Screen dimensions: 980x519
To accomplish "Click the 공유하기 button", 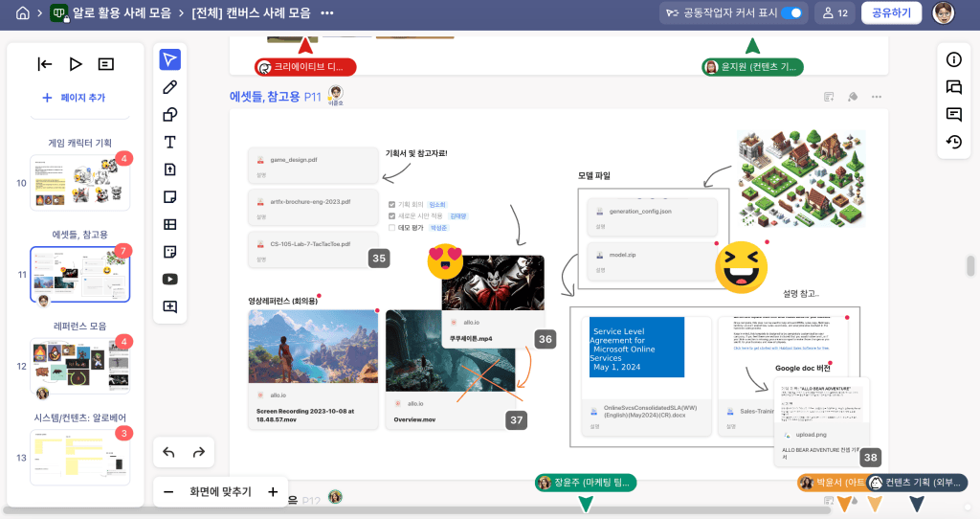I will (x=891, y=13).
